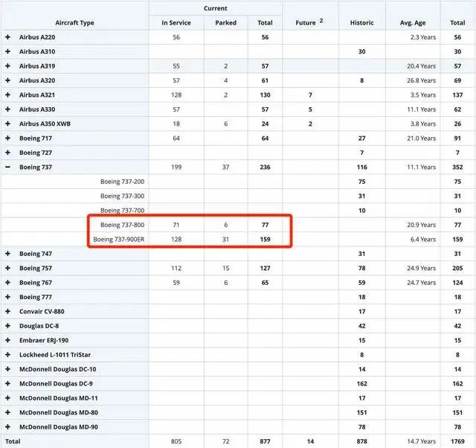Viewport: 476px width, 448px height.
Task: Expand the McDonnell Douglas DC-9 row
Action: (x=8, y=383)
